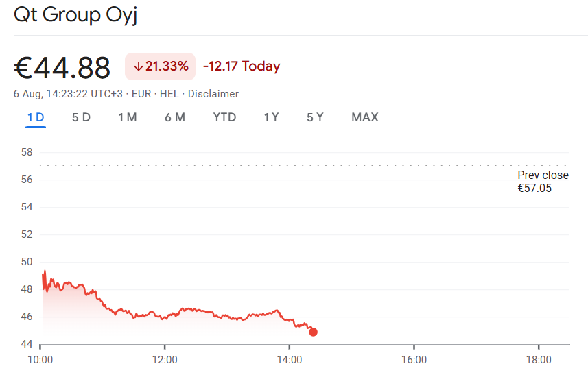Viewport: 588px width, 377px height.
Task: Click the €44.88 current price
Action: (62, 67)
